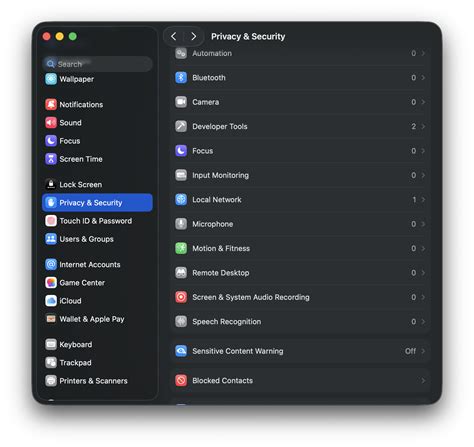Click the Automation row label
The height and width of the screenshot is (447, 474).
coord(212,53)
